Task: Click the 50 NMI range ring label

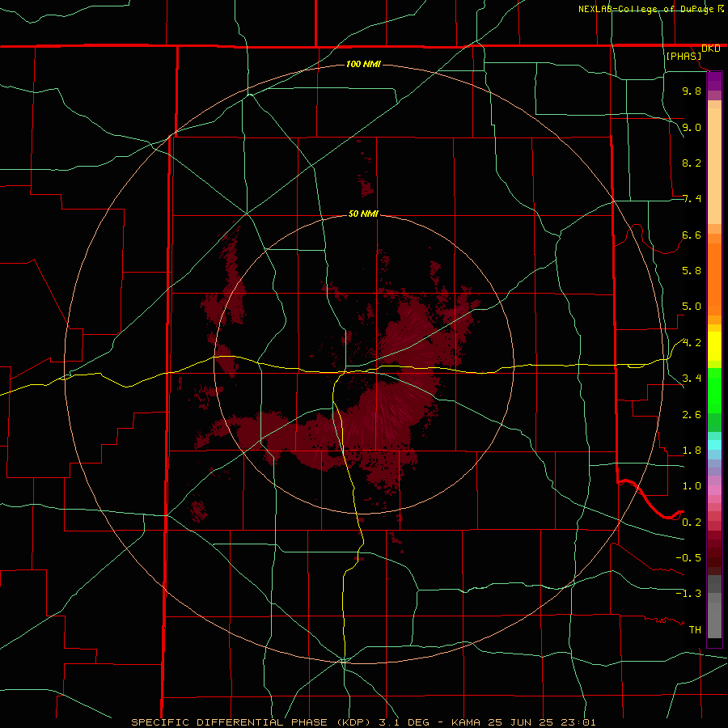Action: coord(363,214)
